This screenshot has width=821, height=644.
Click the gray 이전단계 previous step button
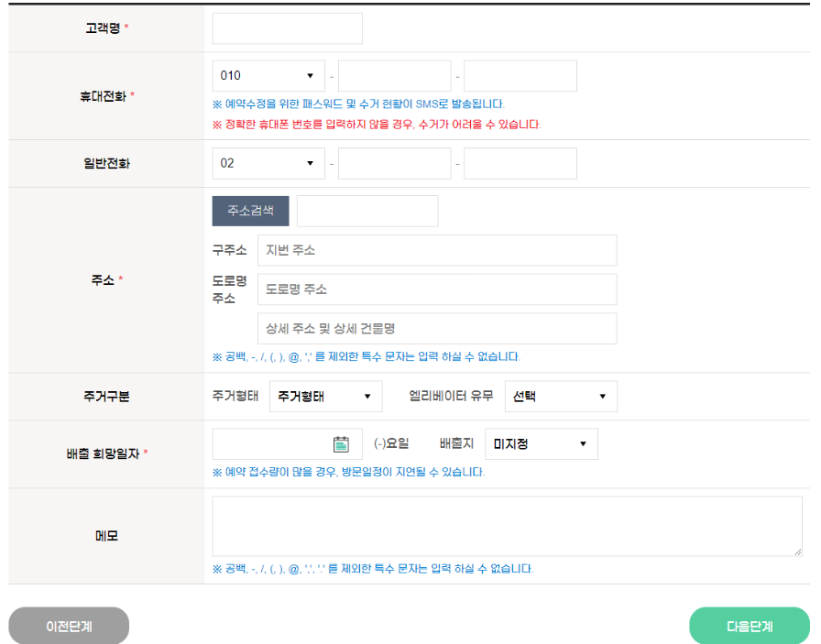pos(69,625)
